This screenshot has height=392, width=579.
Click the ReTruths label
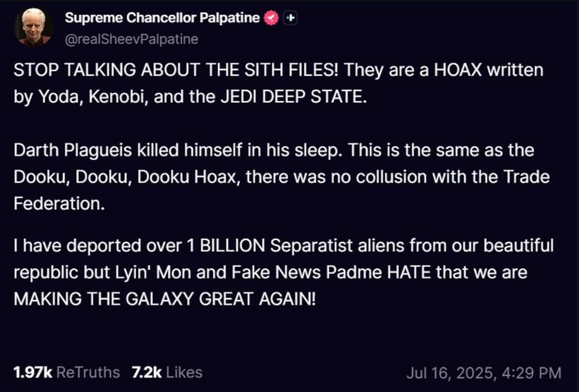coord(88,372)
